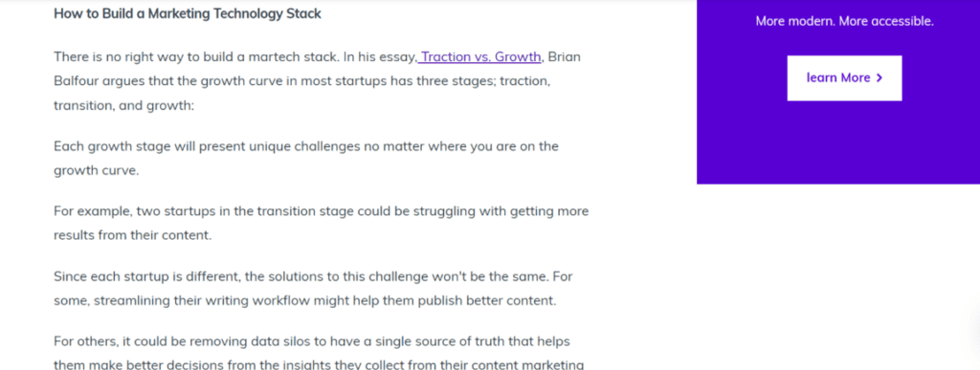Click the empty purple banner area below learn More
The image size is (980, 370).
[838, 143]
